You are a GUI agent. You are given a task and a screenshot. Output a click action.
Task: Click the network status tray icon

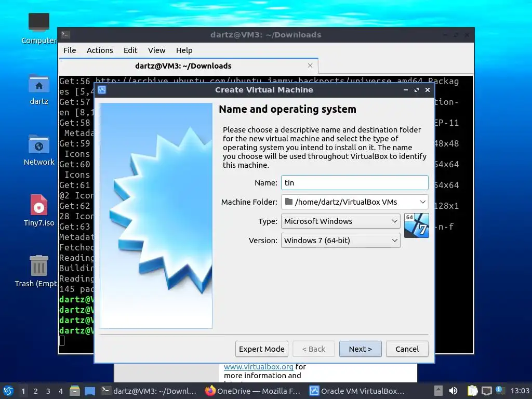tap(486, 391)
